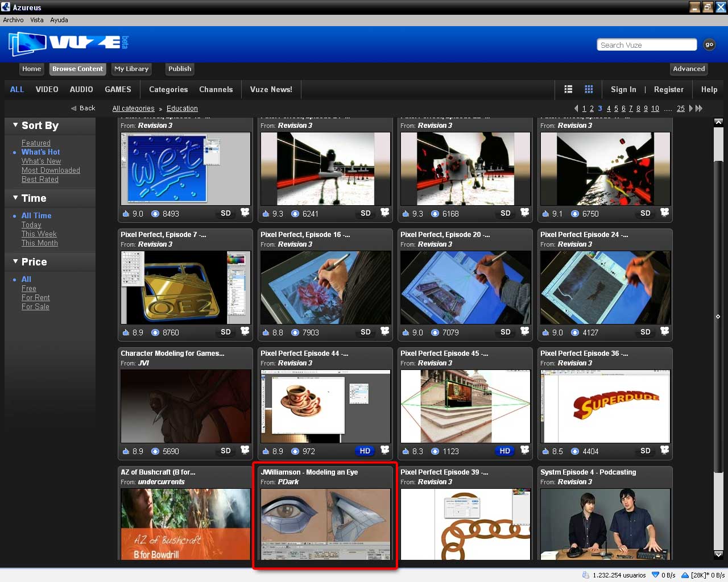
Task: Click the camera icon on Pixel Perfect Episode 7
Action: (245, 331)
